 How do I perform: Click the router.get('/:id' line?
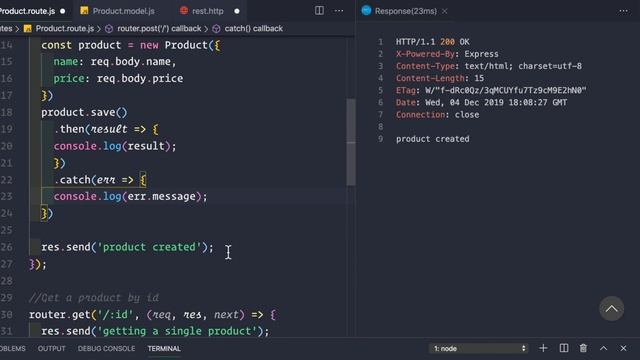153,315
